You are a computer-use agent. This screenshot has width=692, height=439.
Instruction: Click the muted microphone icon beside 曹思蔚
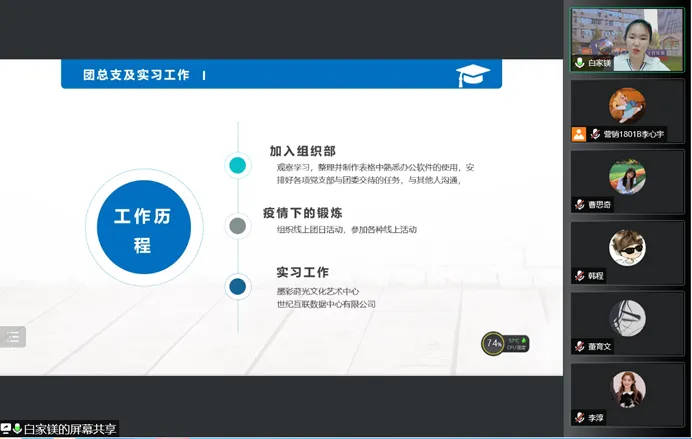[x=579, y=205]
